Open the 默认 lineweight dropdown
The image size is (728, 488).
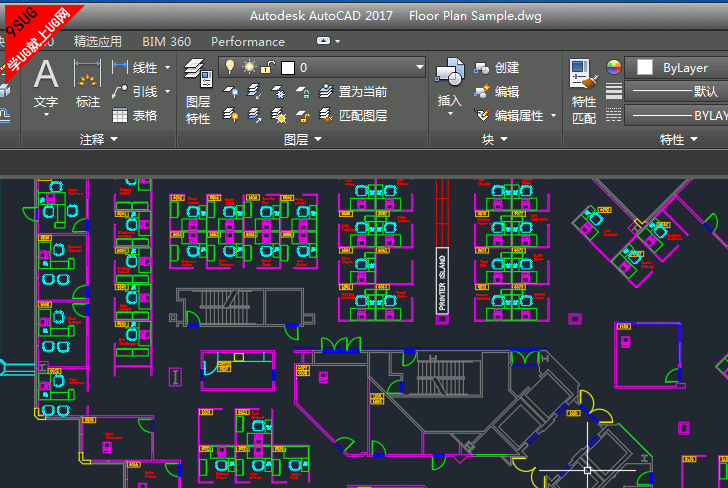pyautogui.click(x=676, y=91)
